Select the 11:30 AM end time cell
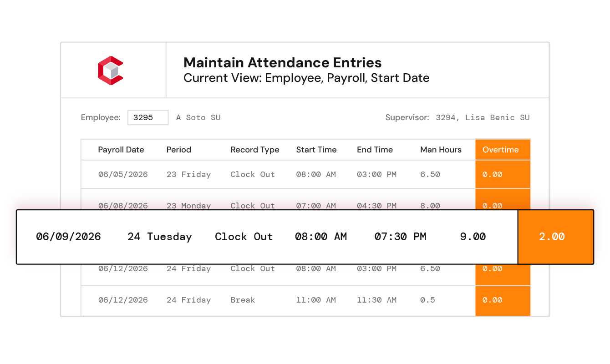This screenshot has width=610, height=364. pos(376,300)
